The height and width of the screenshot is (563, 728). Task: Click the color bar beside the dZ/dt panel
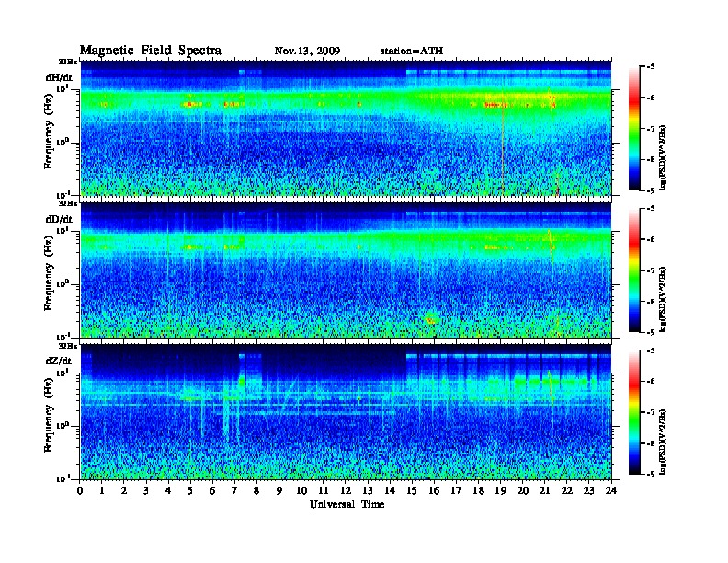tap(634, 412)
